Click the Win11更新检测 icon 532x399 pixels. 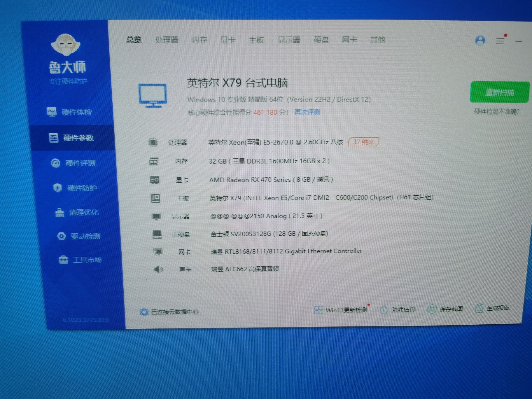(318, 310)
